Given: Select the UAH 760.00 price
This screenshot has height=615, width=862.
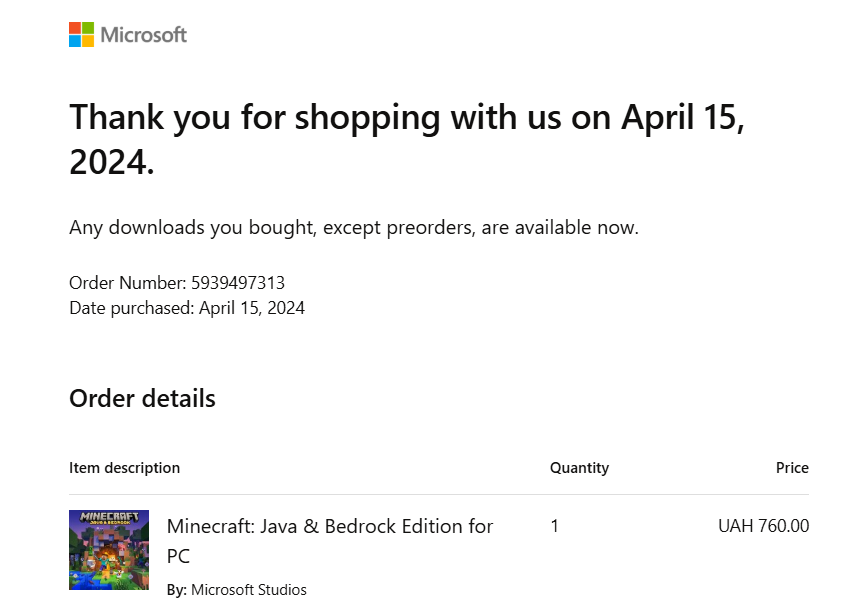Looking at the screenshot, I should (x=763, y=526).
